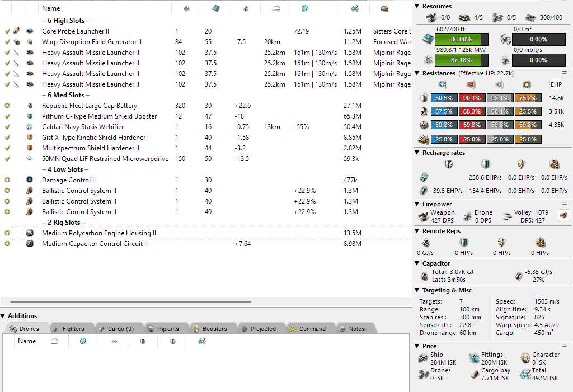Toggle state of Republic Fleet Large Cap Battery
The height and width of the screenshot is (392, 573).
[7, 106]
